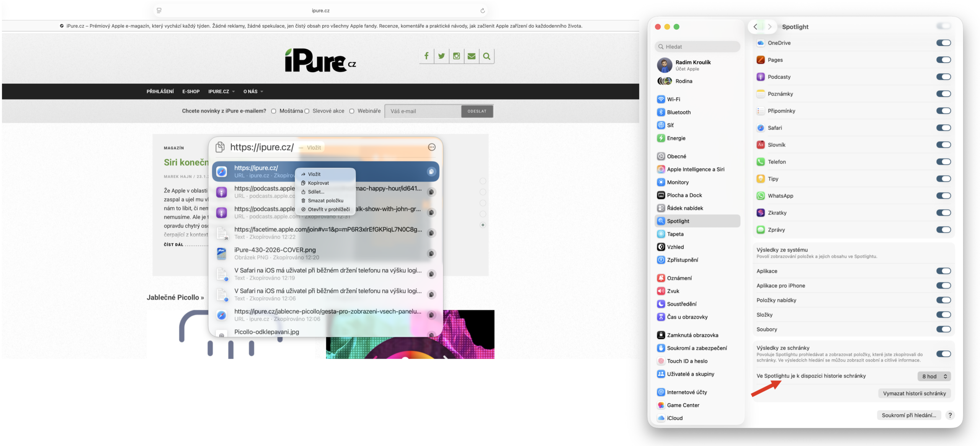Toggle the WhatsApp Spotlight switch

pyautogui.click(x=943, y=196)
